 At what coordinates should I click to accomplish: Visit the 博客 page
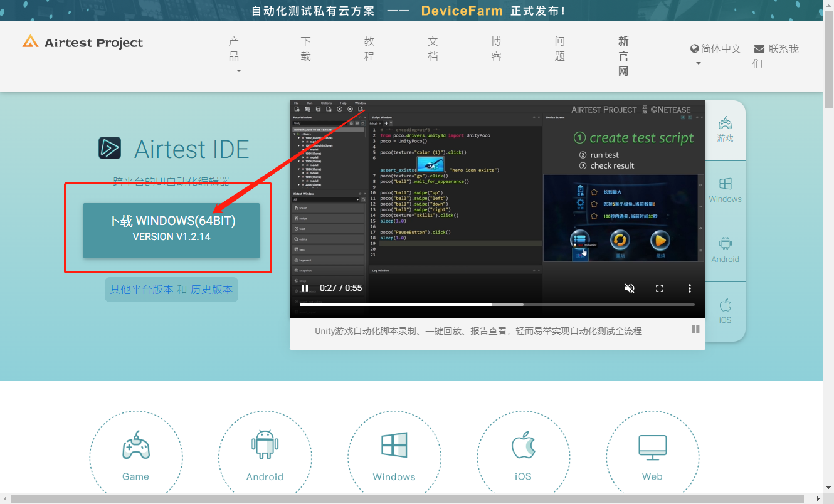[496, 48]
